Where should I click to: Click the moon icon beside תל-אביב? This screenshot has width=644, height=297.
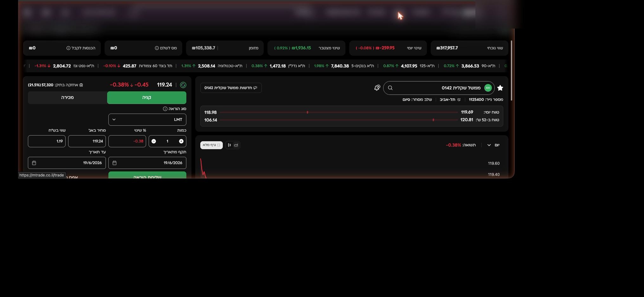click(459, 100)
